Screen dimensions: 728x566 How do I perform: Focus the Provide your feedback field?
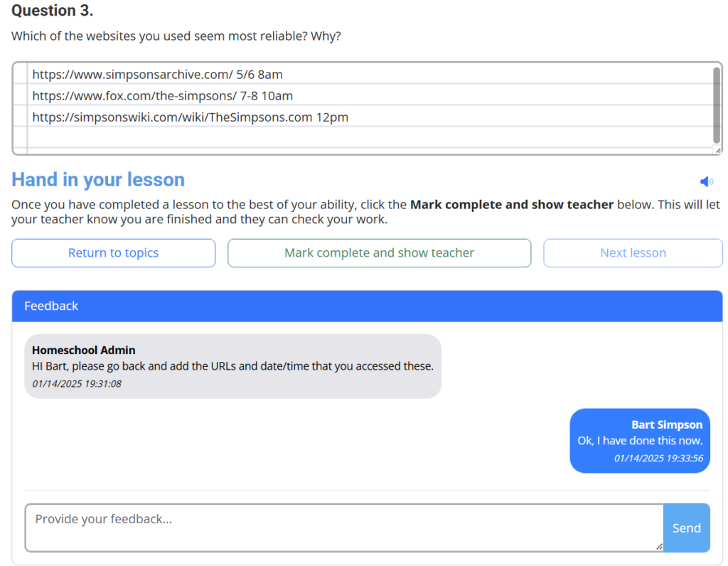(344, 528)
